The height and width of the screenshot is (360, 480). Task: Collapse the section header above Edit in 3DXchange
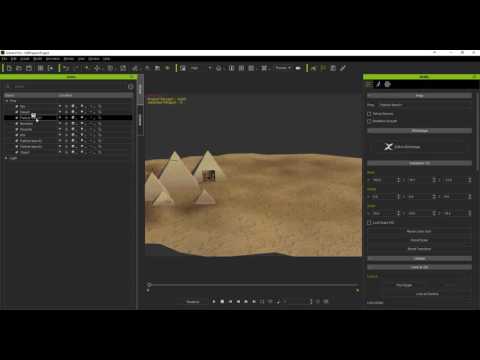pos(419,131)
